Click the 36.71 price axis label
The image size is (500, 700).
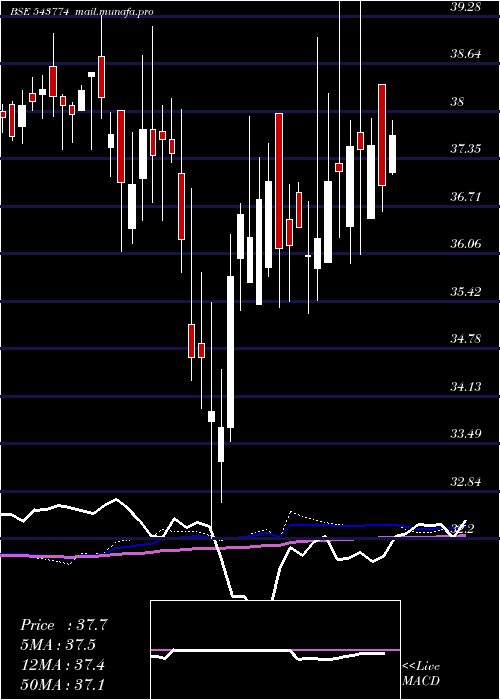466,196
